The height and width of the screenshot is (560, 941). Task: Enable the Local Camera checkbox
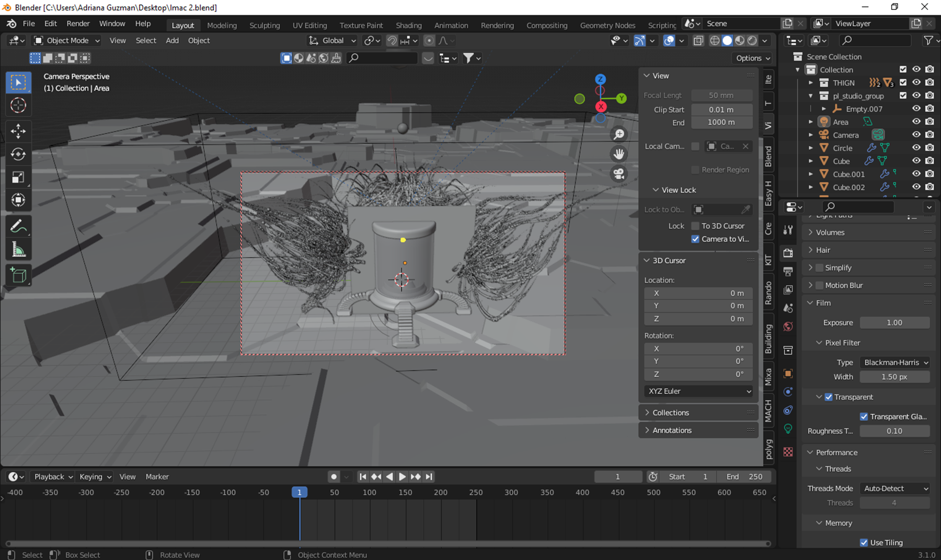point(695,146)
